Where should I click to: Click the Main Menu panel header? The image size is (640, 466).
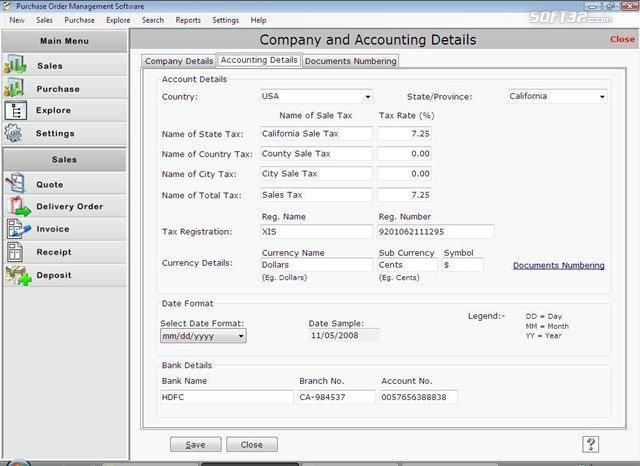[x=64, y=41]
